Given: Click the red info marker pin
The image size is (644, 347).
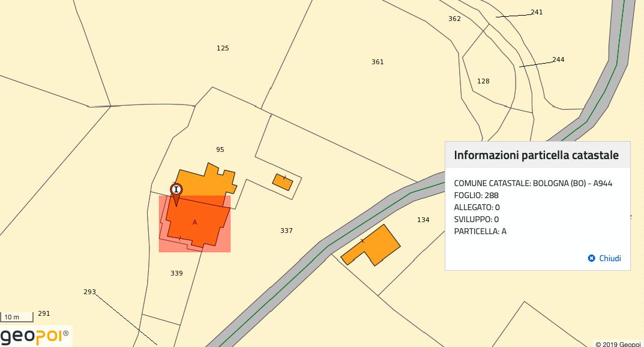Looking at the screenshot, I should point(176,192).
